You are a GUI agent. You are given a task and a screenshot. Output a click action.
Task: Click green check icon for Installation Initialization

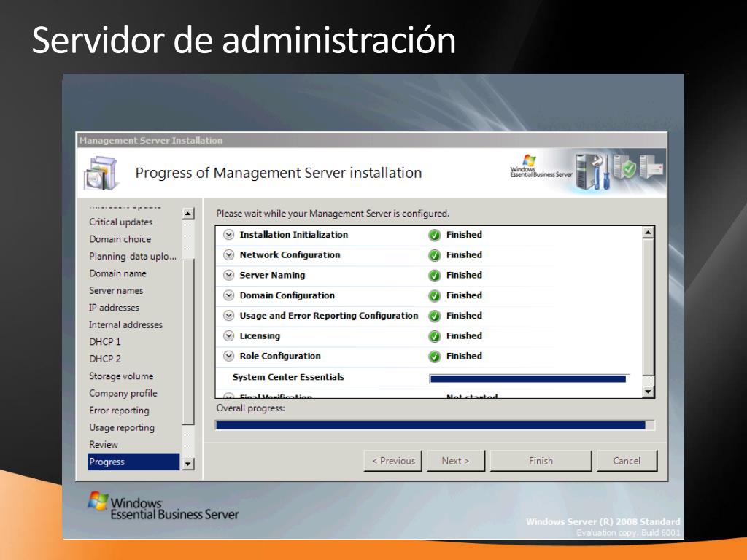coord(435,236)
